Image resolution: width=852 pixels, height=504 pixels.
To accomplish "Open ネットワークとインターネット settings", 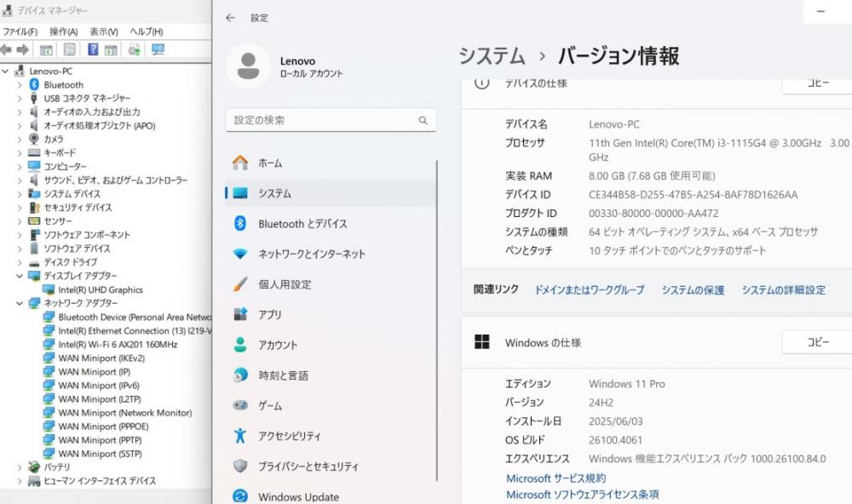I will [x=331, y=255].
